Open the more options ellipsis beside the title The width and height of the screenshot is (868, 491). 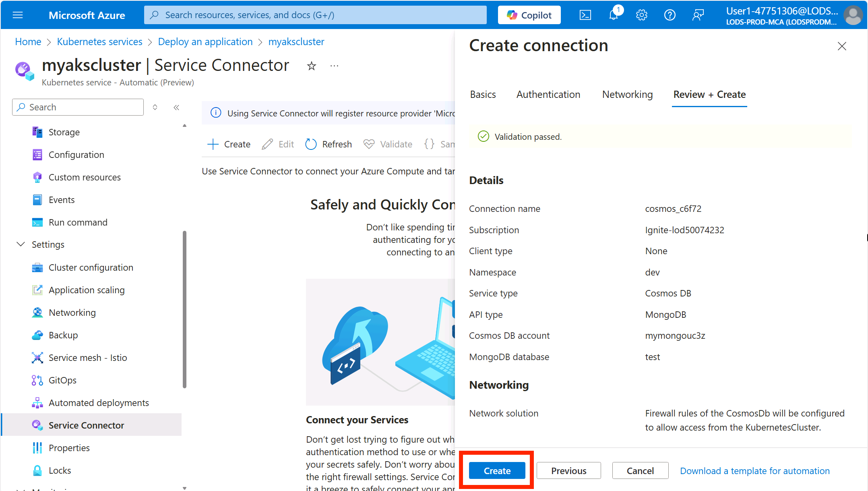[x=334, y=66]
